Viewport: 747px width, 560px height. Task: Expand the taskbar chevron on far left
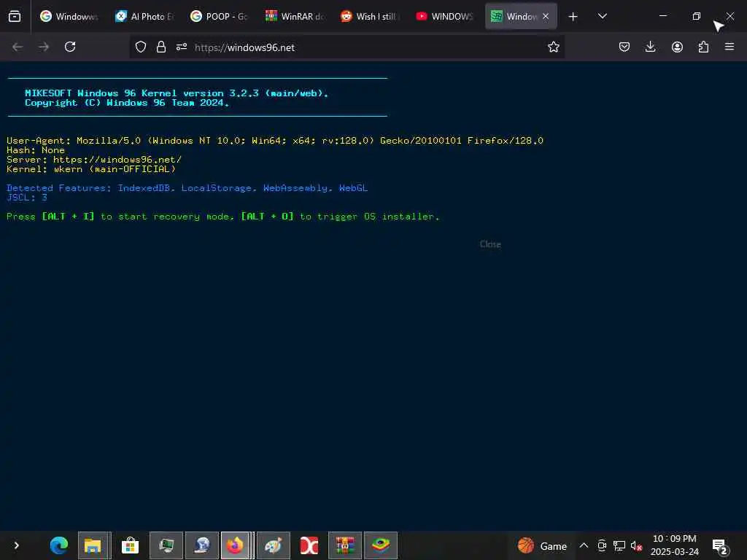coord(17,545)
